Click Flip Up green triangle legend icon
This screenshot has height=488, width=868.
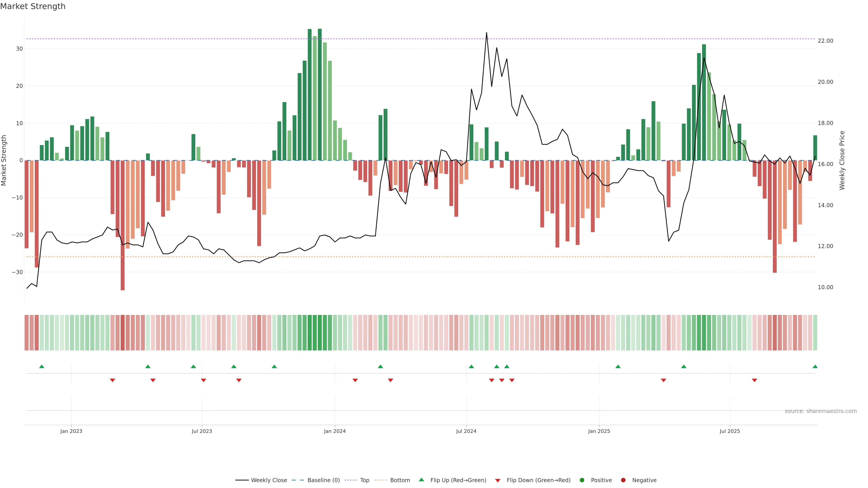point(421,480)
